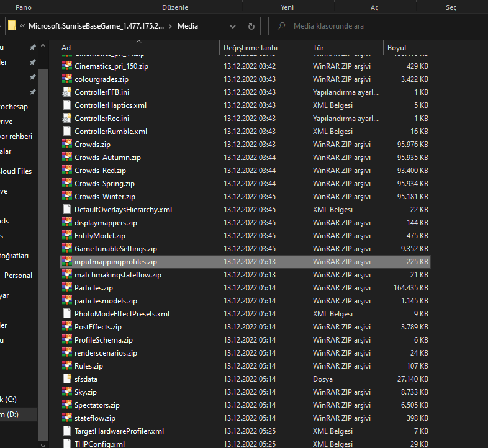
Task: Click the Crowds_Red.zip archive icon
Action: pos(67,171)
